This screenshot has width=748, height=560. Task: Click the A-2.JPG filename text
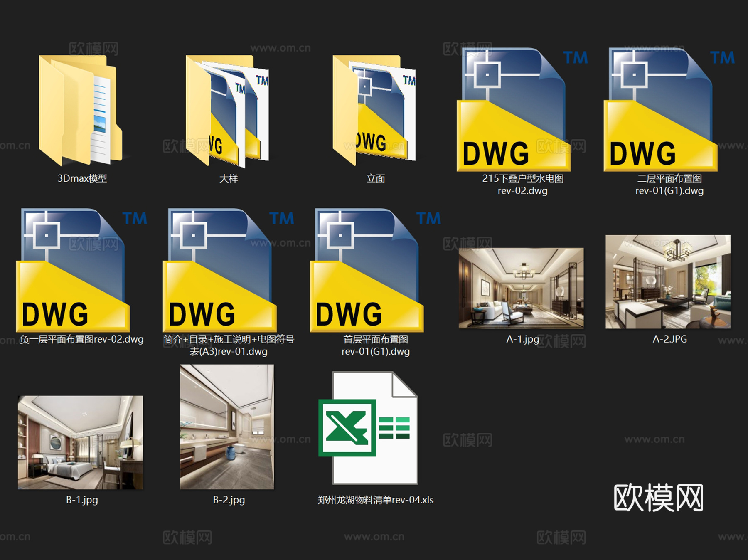point(669,339)
